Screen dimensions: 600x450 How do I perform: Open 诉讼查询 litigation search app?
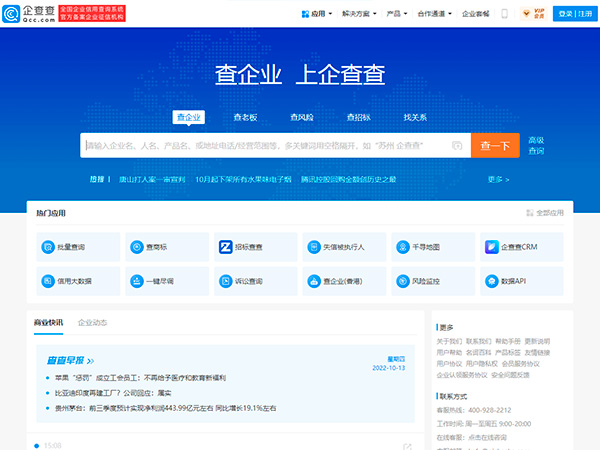pyautogui.click(x=256, y=281)
